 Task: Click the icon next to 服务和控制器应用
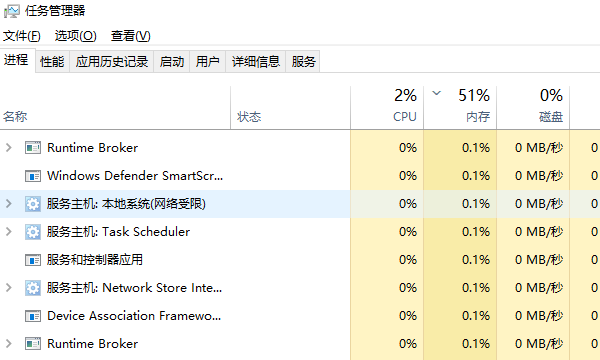click(33, 260)
